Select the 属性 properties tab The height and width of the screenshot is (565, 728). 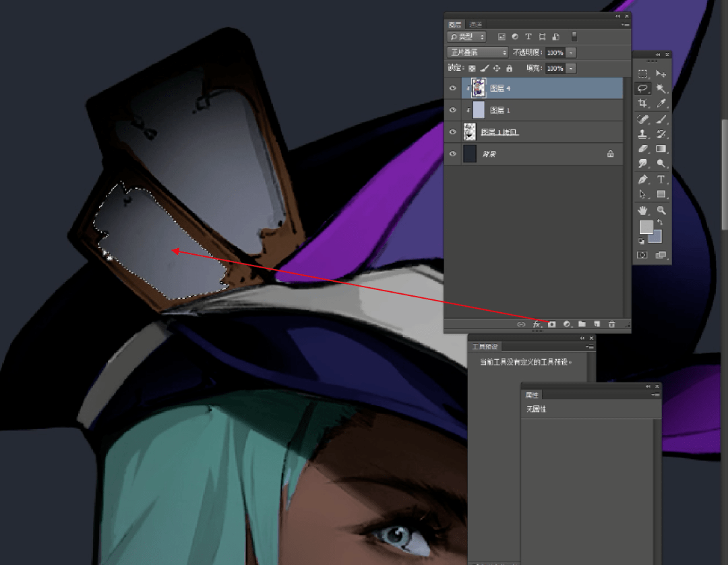(x=532, y=395)
